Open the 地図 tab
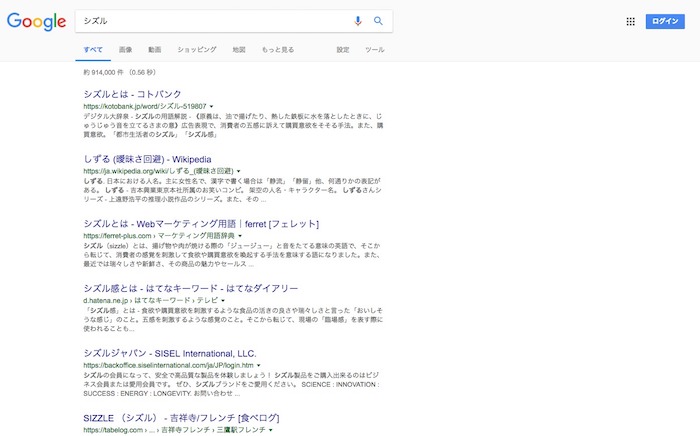 coord(238,49)
